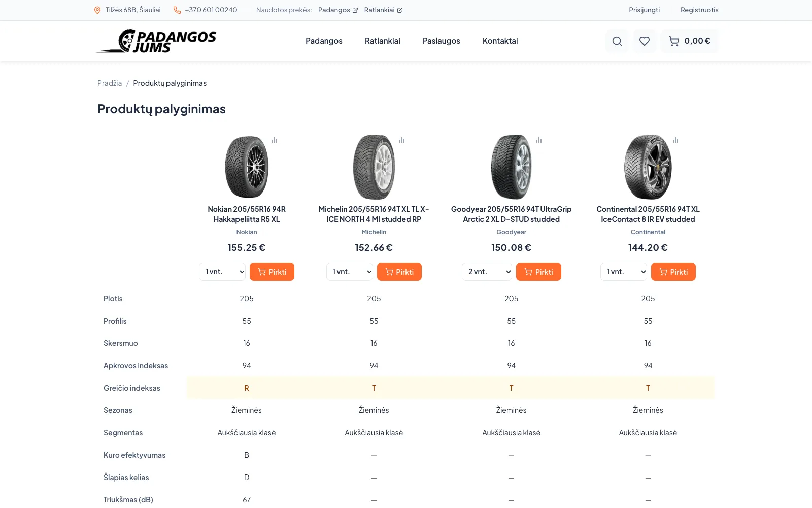This screenshot has width=812, height=508.
Task: Select the 144.20 € Continental price
Action: click(648, 248)
